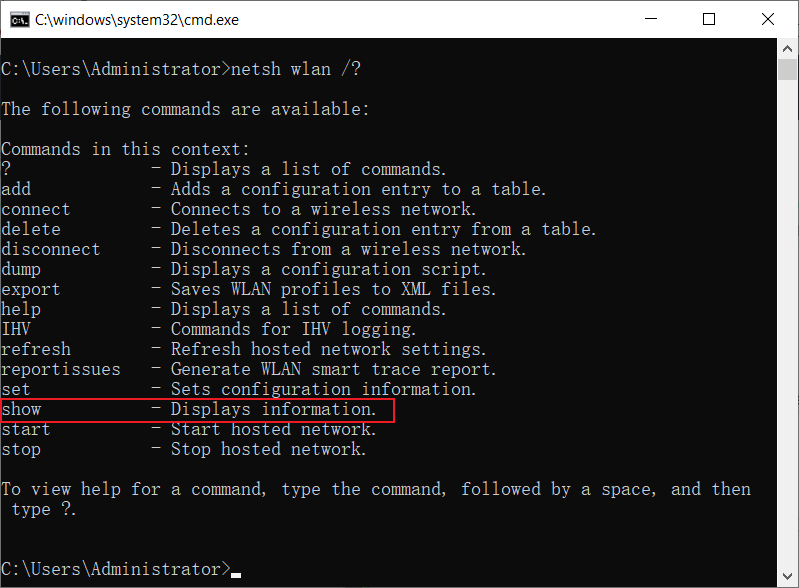Open the cmd.exe system menu icon
Viewport: 799px width, 588px height.
click(x=17, y=19)
